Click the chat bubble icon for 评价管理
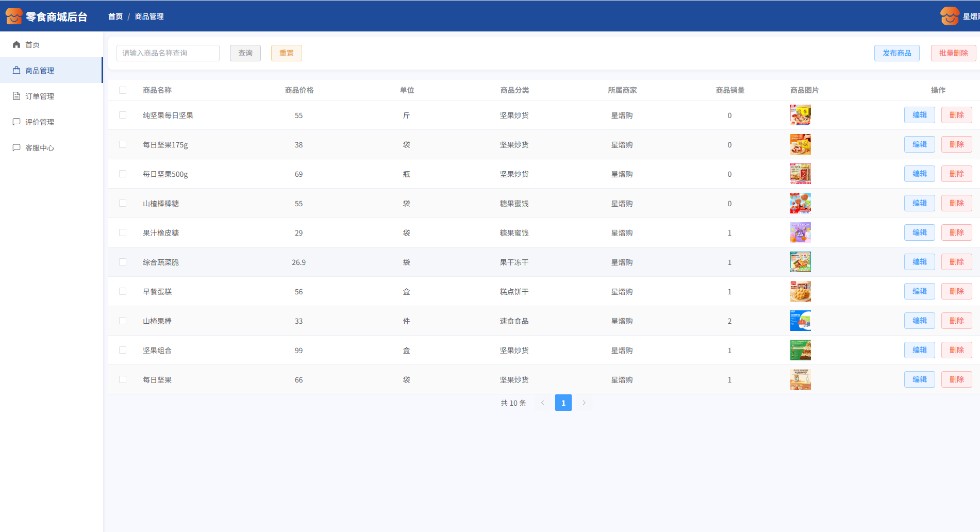 coord(16,122)
